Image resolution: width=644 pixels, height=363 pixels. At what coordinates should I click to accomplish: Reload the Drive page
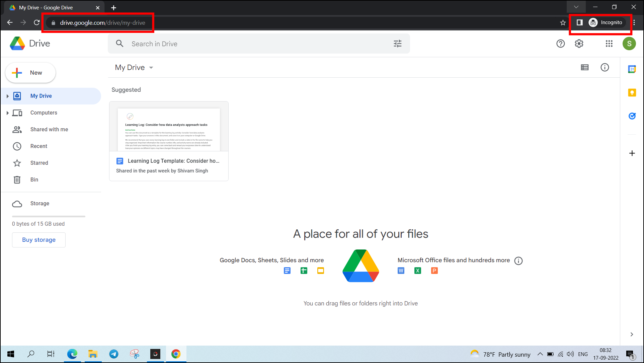click(x=36, y=22)
